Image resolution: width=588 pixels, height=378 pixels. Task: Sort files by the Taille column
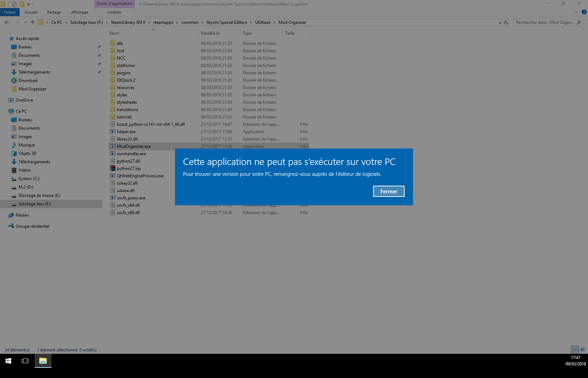pos(289,33)
